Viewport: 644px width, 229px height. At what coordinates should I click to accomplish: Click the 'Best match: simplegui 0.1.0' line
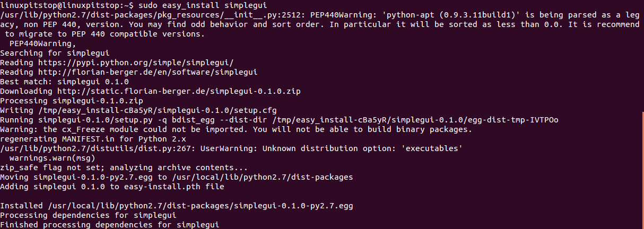pyautogui.click(x=65, y=81)
